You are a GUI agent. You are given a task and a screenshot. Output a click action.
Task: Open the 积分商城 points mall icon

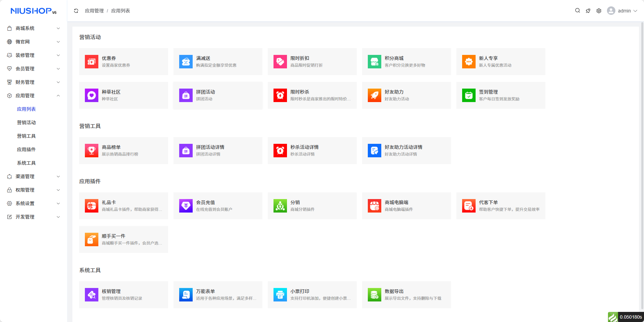point(375,62)
